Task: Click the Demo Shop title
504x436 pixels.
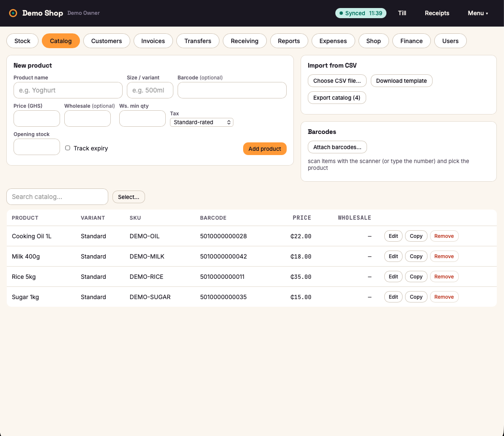Action: point(43,13)
